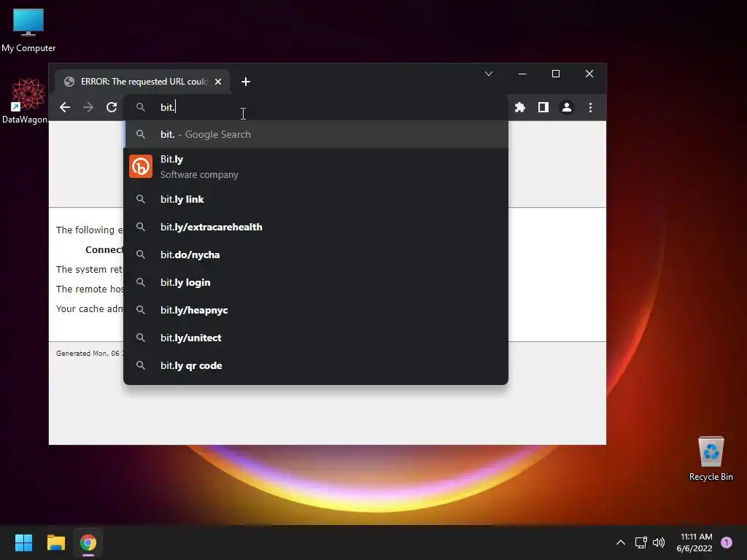Click the address bar containing 'bit.'
Screen dimensions: 747x560
[315, 107]
